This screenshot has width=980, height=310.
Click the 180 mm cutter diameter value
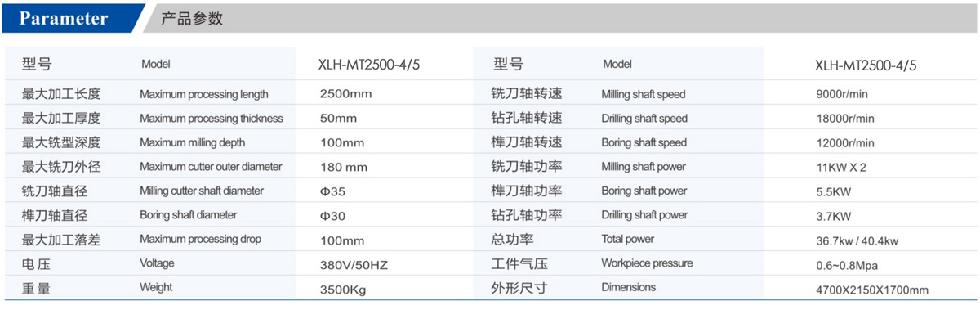[x=344, y=167]
